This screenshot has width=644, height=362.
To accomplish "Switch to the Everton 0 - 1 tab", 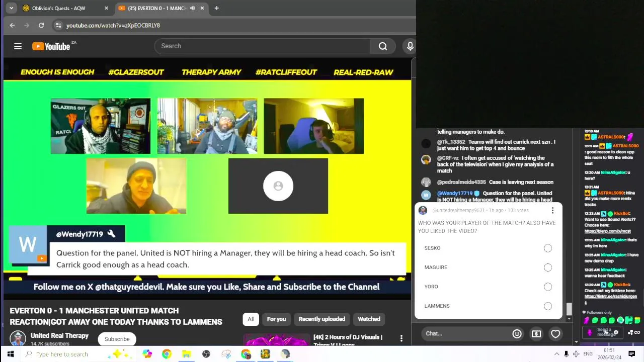I will click(161, 8).
